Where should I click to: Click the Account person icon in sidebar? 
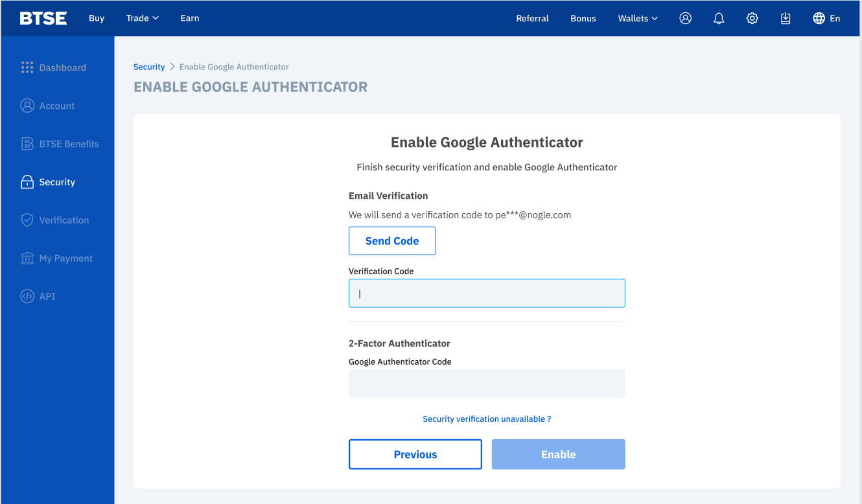(27, 106)
